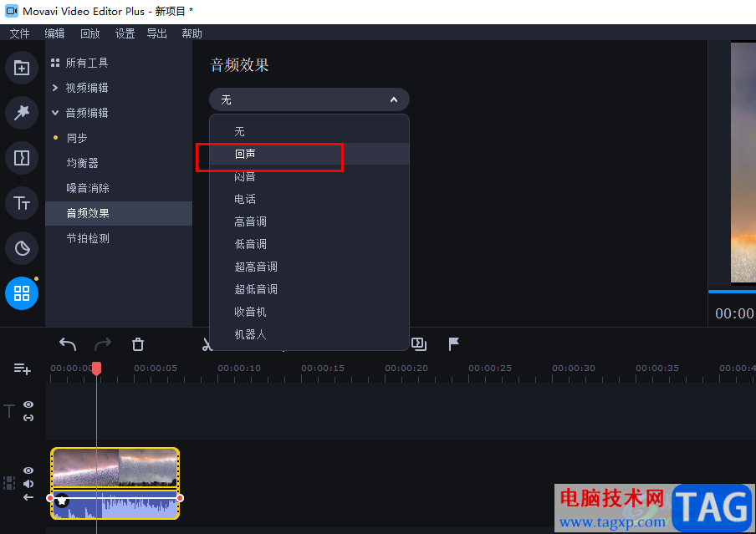Select 回声 echo effect
The image size is (756, 534).
coord(309,155)
